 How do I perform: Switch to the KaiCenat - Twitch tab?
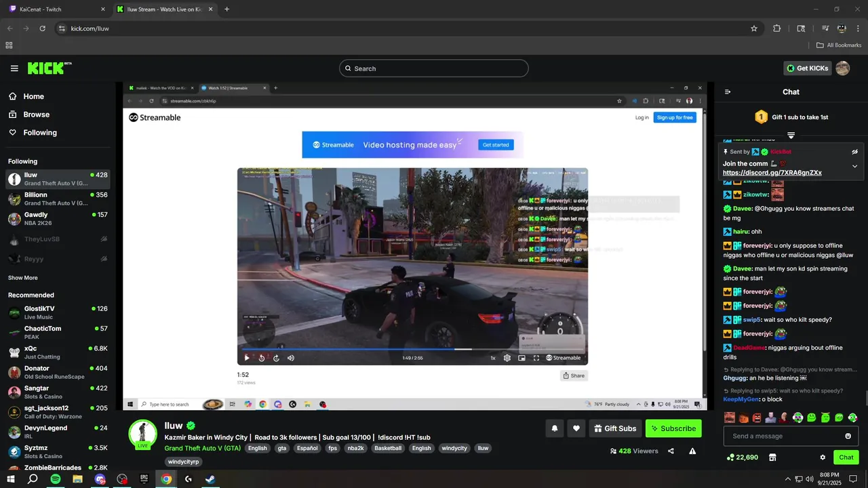[x=58, y=9]
